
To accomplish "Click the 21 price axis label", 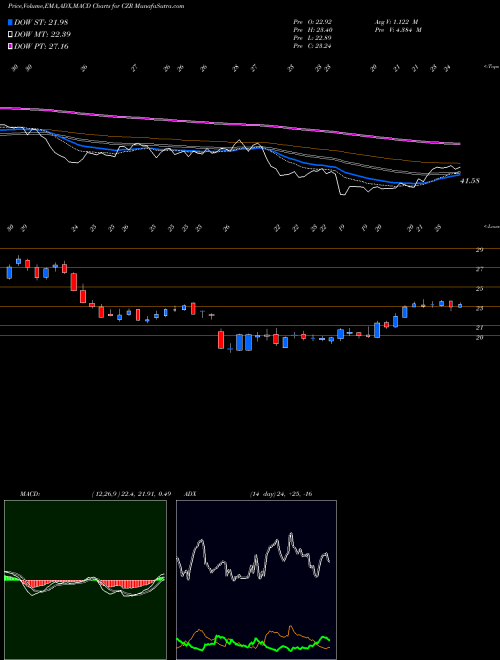I will pyautogui.click(x=479, y=327).
